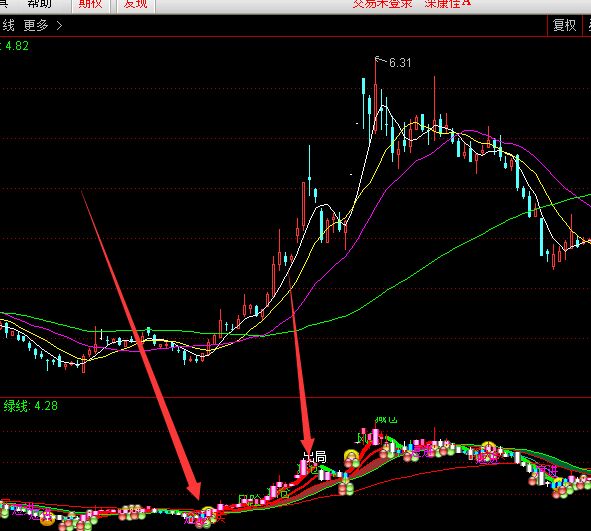Click the green 4.82 value readout
Viewport: 591px width, 531px height.
coord(16,46)
